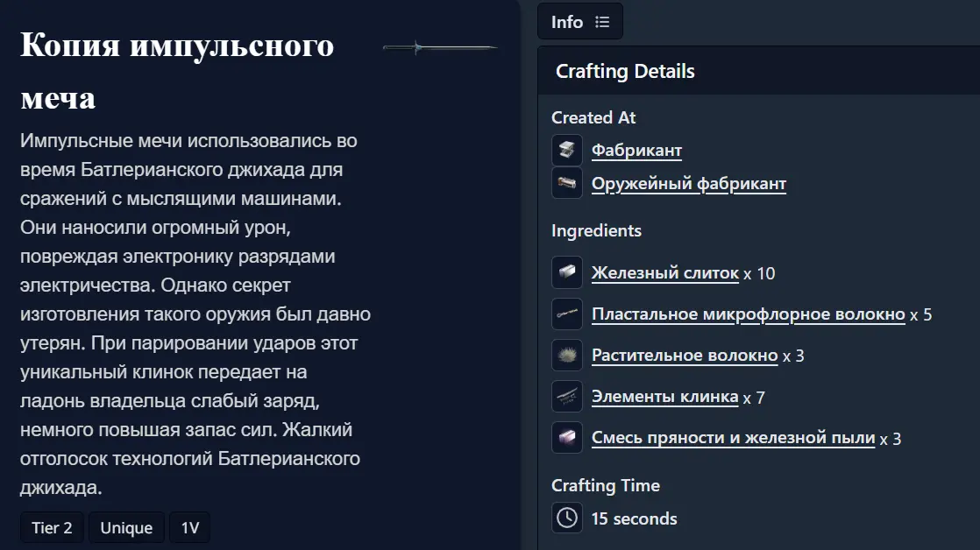The image size is (980, 550).
Task: Click the Железный слиток ingot icon
Action: click(x=567, y=272)
